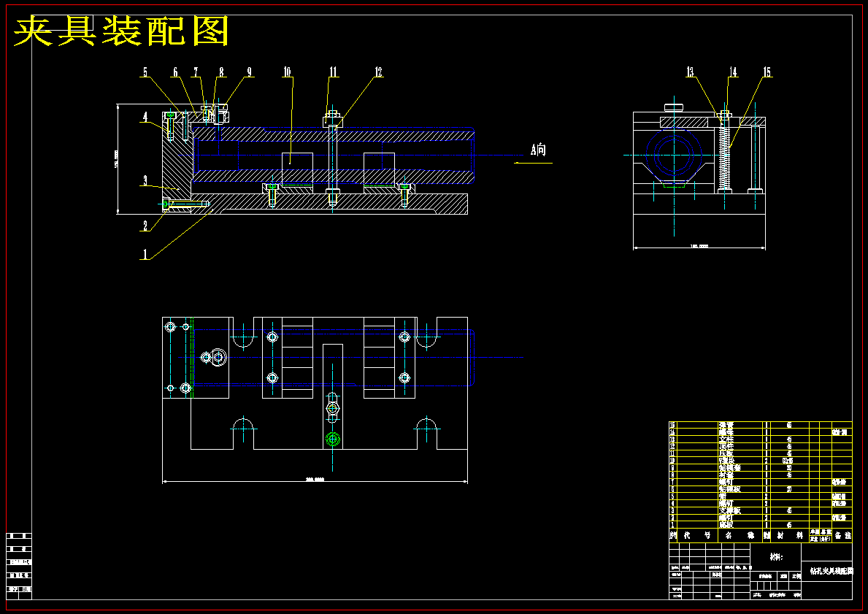Select balloon number 7 above the front view
Screen dimensions: 868x614
[196, 72]
